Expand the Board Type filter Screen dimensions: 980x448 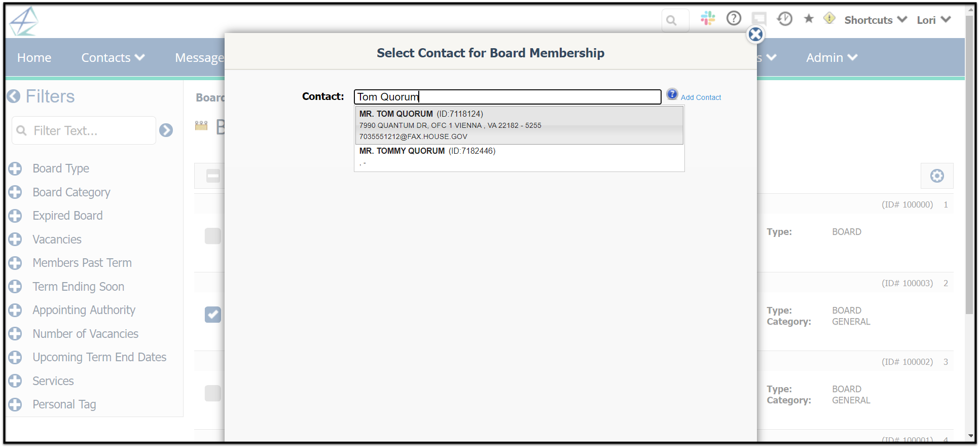click(x=15, y=168)
